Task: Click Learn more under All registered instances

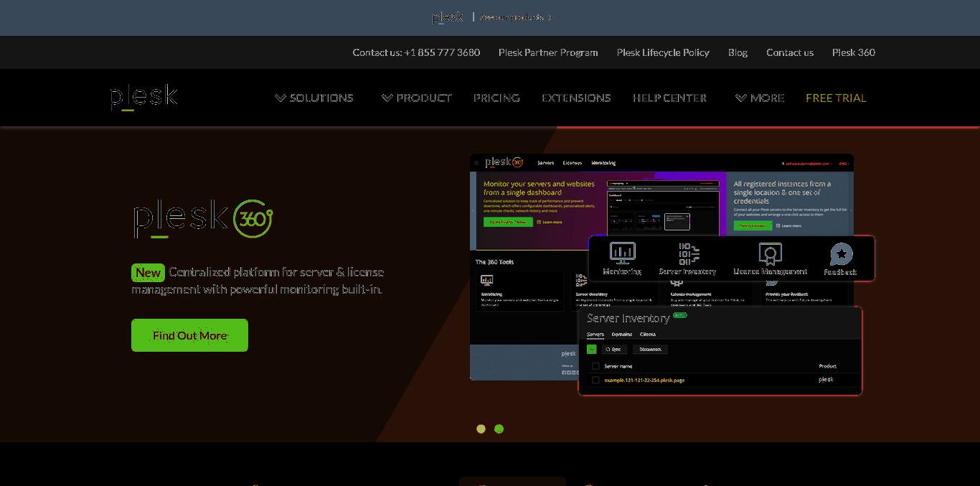Action: (x=788, y=225)
